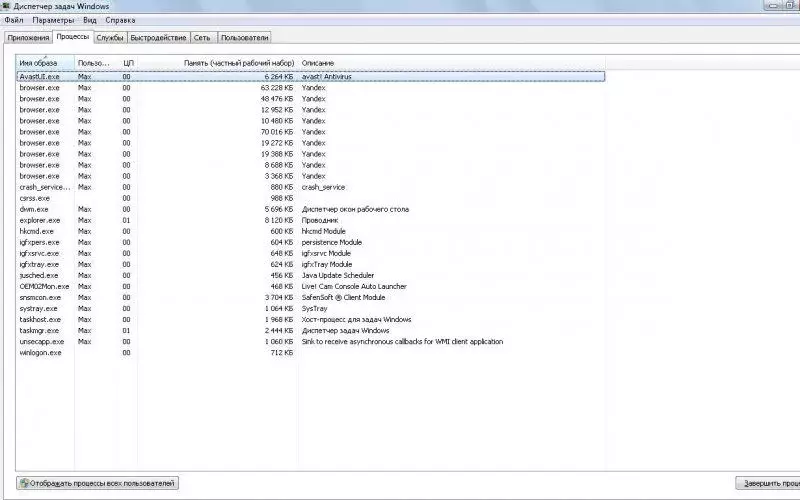
Task: Sort by Имя образа column header
Action: [45, 63]
